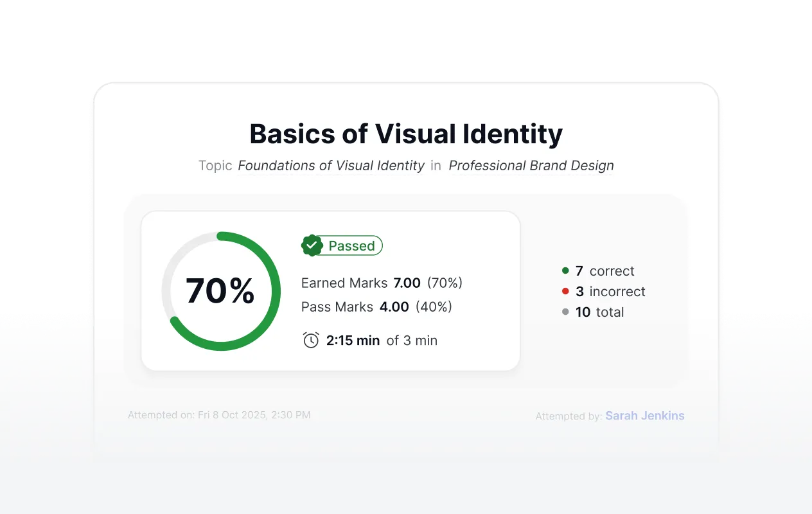Click the 2:15 min elapsed time text
Image resolution: width=812 pixels, height=514 pixels.
[353, 341]
